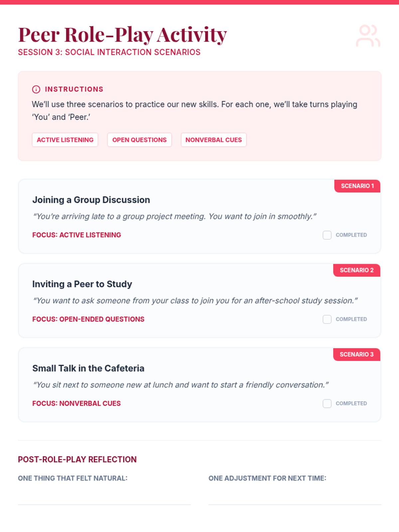Click the Focus: Active Listening label
399x532 pixels.
[76, 235]
